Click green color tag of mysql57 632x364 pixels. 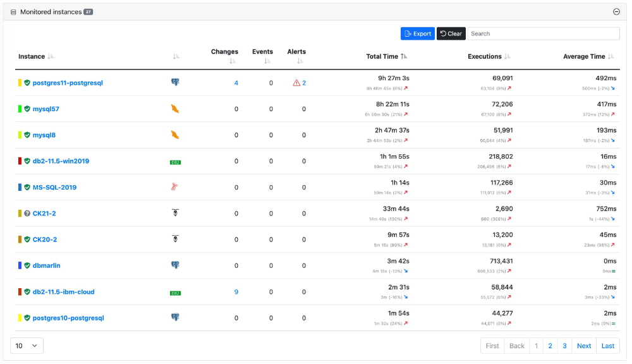point(20,109)
